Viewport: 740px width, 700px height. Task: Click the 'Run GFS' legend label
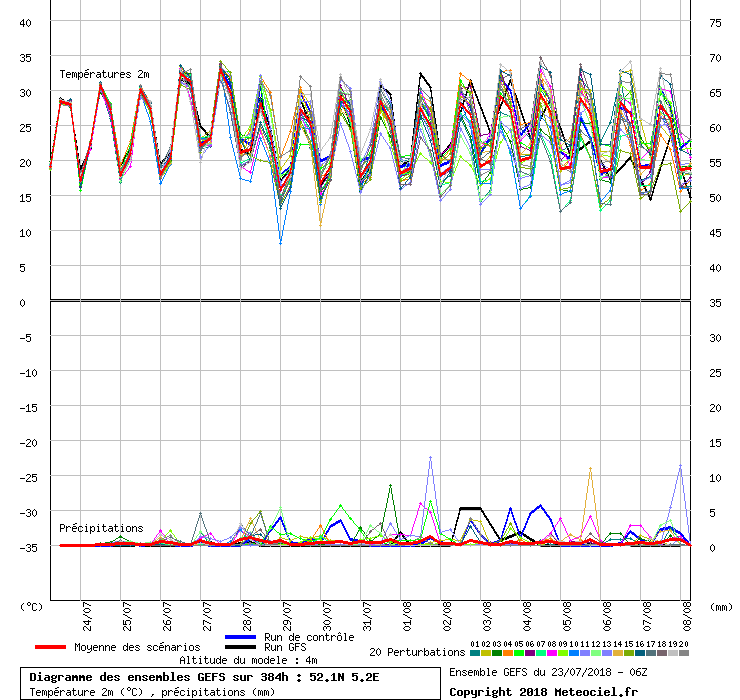[x=285, y=647]
